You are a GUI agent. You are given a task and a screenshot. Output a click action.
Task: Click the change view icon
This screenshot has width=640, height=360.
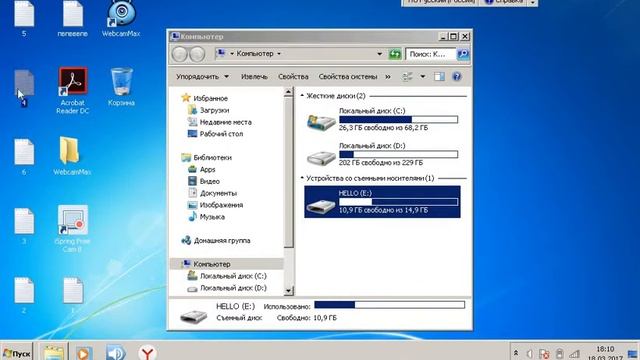[x=407, y=77]
